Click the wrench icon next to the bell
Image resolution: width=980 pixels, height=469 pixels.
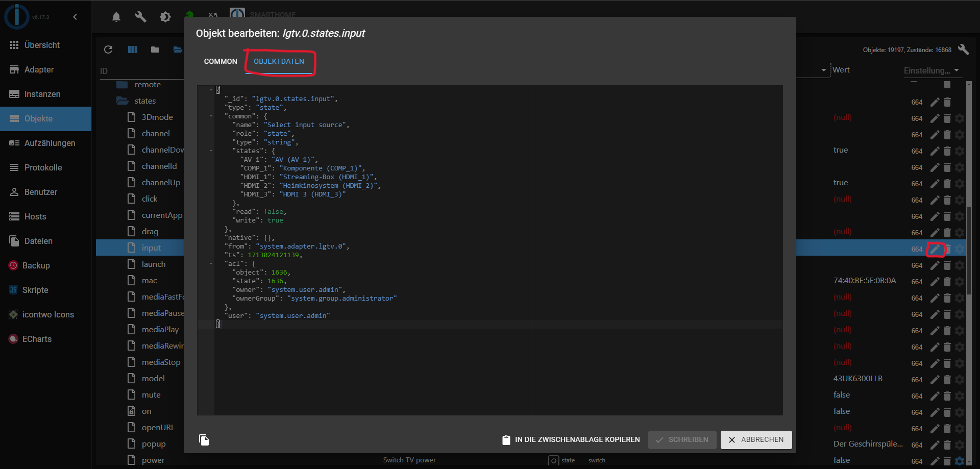pos(141,17)
